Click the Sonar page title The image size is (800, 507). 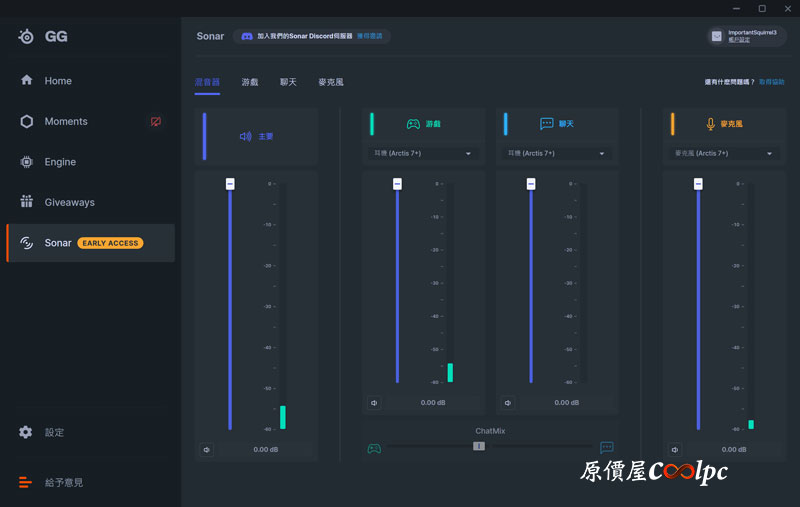coord(210,36)
